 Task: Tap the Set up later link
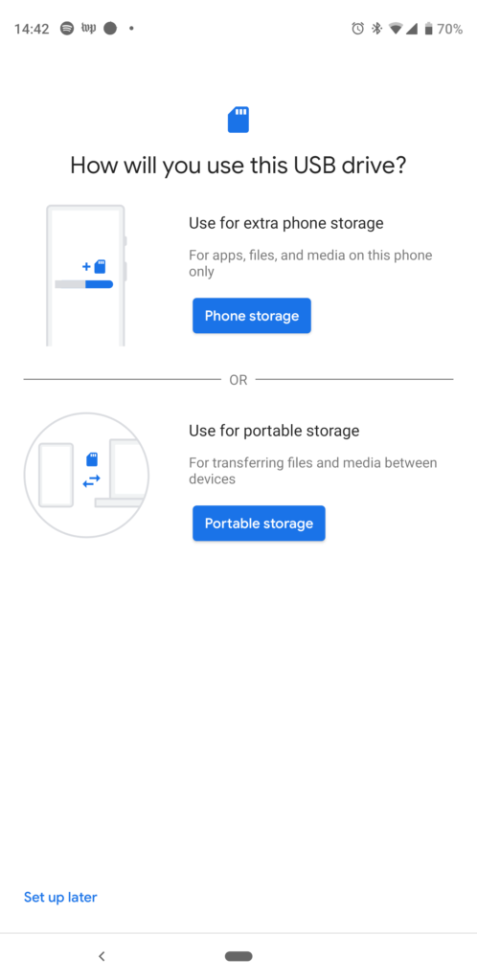[60, 898]
